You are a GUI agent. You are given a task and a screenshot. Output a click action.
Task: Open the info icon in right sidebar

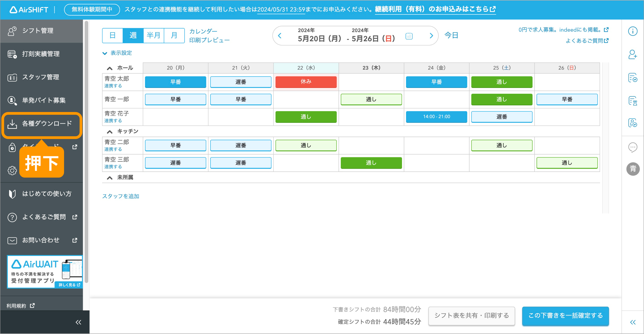pos(633,31)
